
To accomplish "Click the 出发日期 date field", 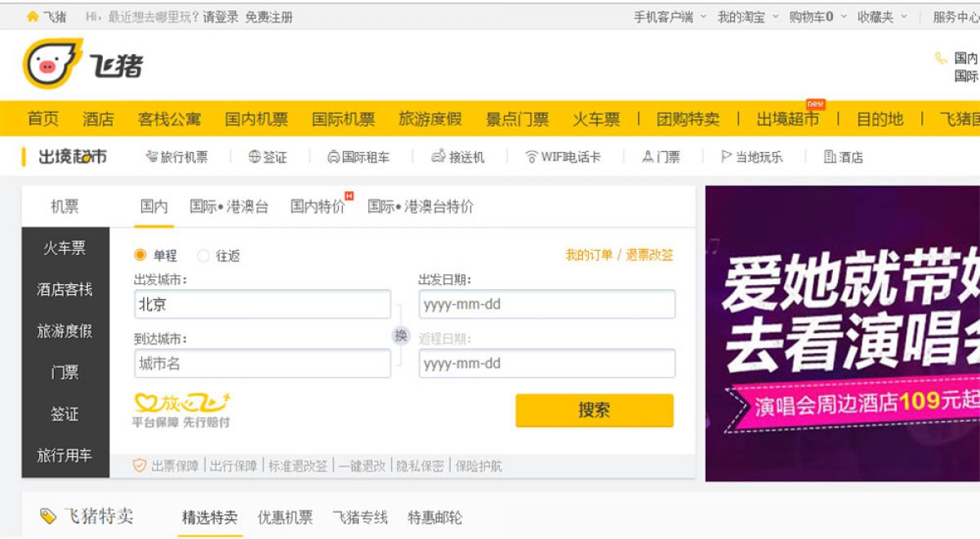I will point(546,305).
